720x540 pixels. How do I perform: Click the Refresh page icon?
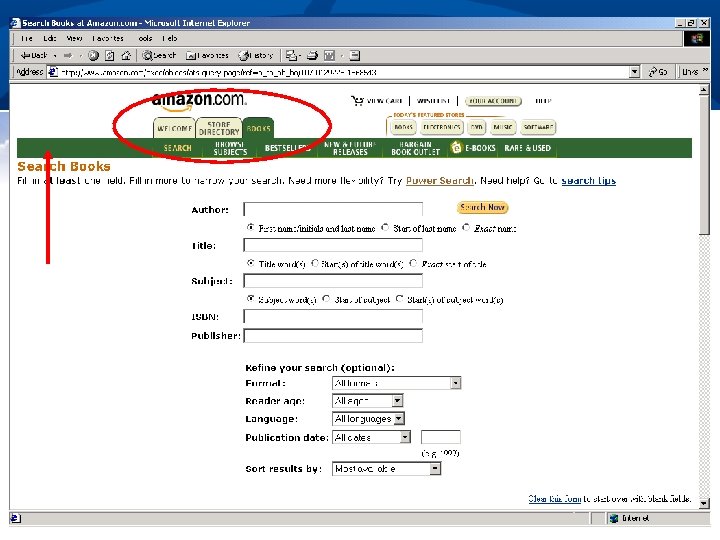[110, 56]
